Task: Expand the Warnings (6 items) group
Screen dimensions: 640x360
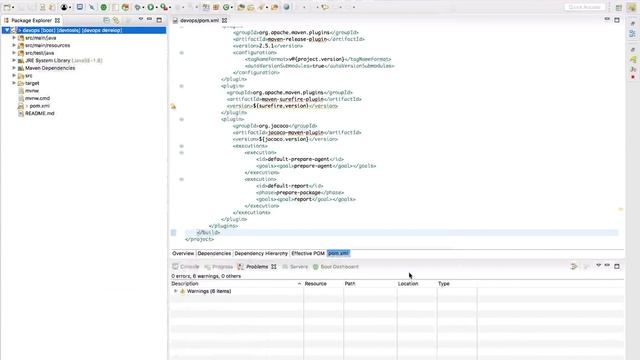Action: click(176, 291)
